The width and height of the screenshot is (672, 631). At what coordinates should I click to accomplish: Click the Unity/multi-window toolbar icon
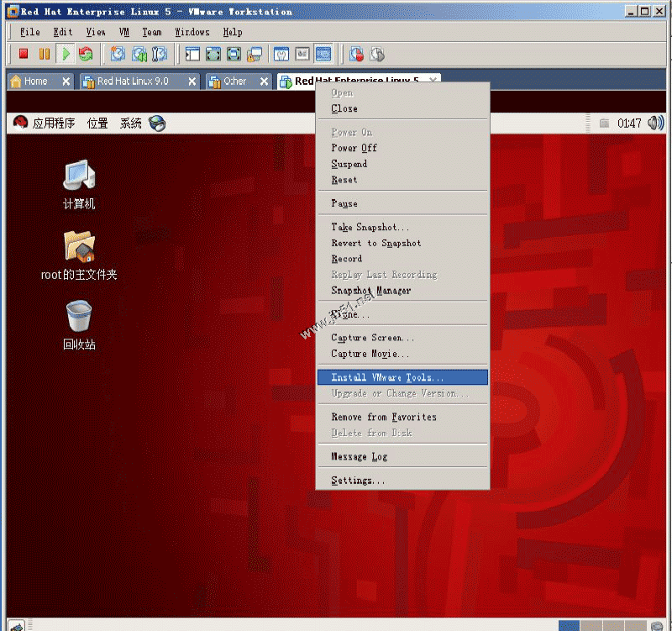tap(255, 54)
